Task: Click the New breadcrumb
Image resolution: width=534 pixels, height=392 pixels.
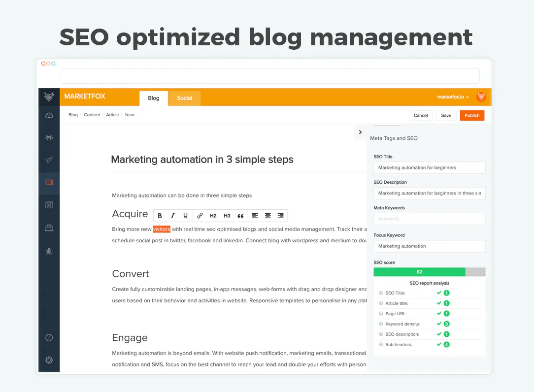Action: [130, 115]
